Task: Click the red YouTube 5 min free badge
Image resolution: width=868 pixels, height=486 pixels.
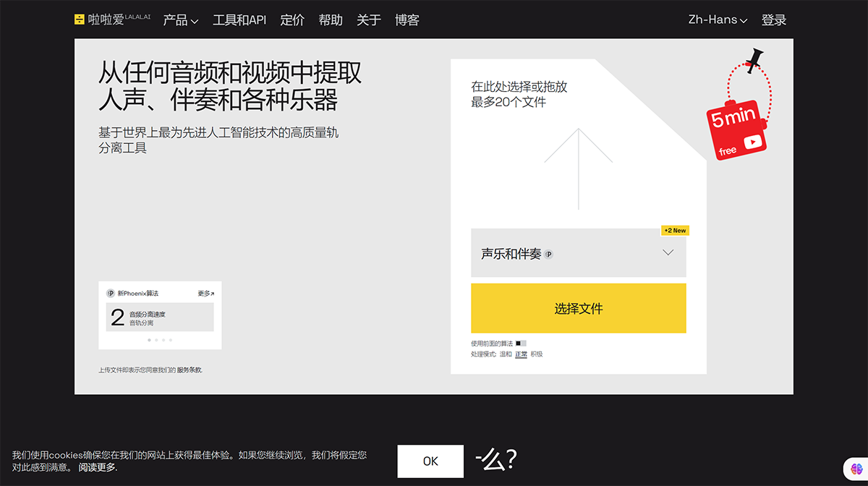Action: coord(735,132)
